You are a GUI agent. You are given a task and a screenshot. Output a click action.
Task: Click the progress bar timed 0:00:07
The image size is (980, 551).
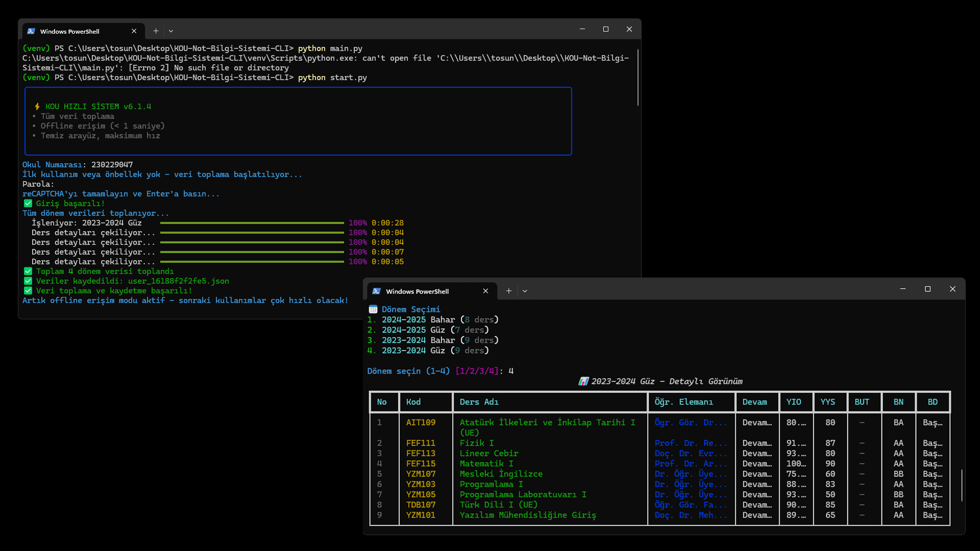click(x=252, y=252)
